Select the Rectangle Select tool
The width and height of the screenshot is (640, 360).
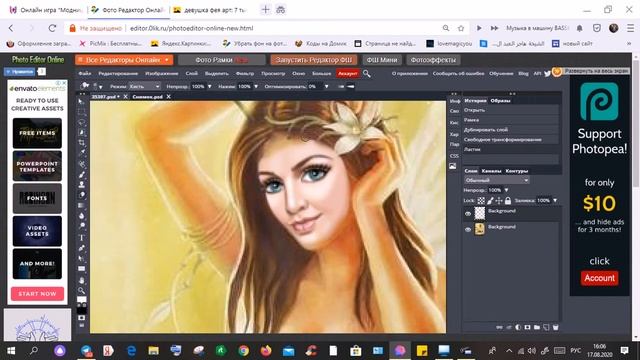[x=82, y=112]
